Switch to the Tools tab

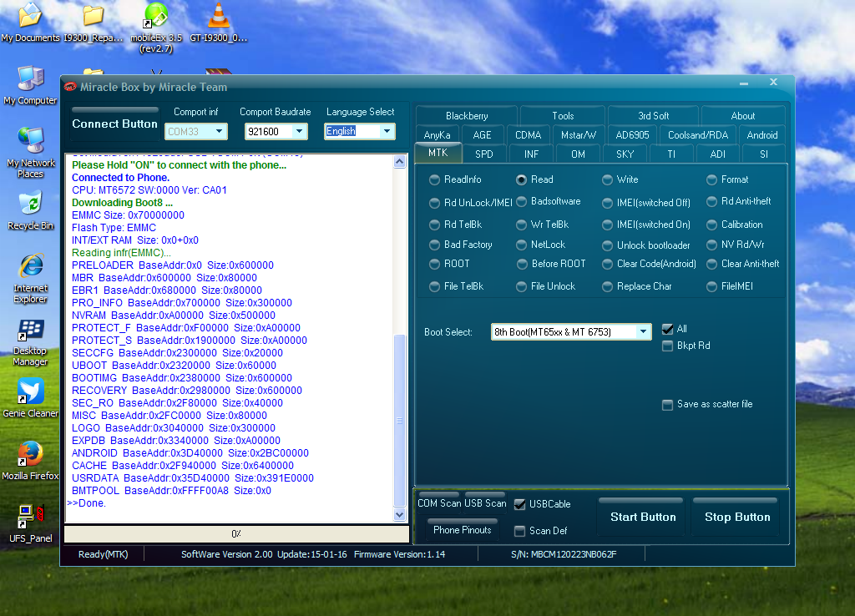point(563,115)
